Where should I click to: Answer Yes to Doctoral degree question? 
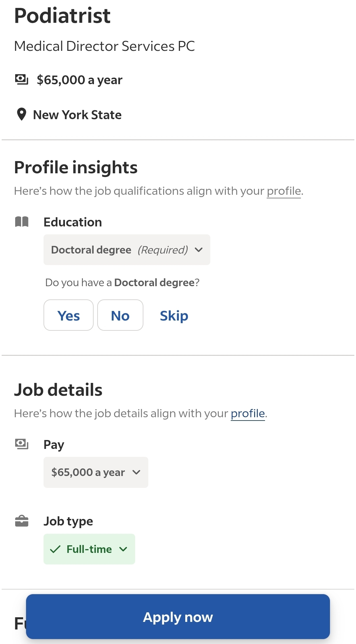point(69,315)
